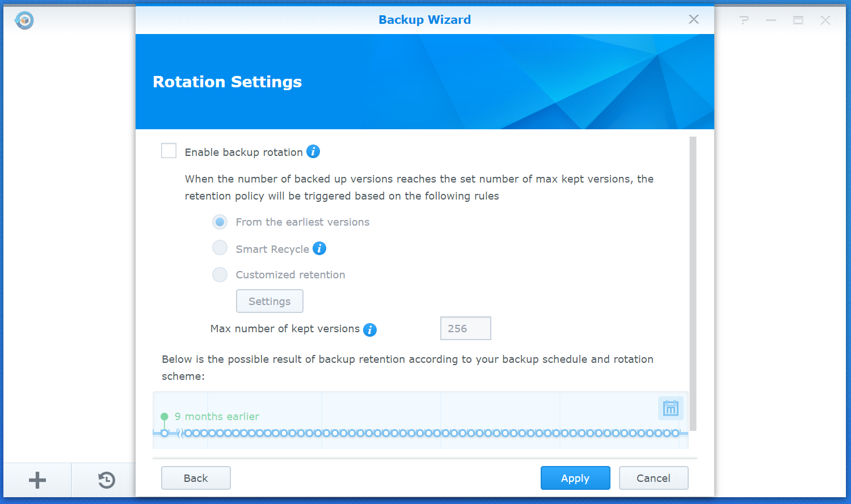Go Back to the previous wizard step
This screenshot has width=851, height=504.
(196, 478)
